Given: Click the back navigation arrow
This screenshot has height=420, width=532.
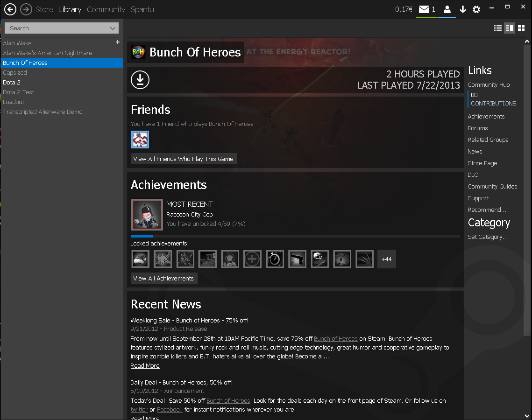Looking at the screenshot, I should click(x=10, y=9).
